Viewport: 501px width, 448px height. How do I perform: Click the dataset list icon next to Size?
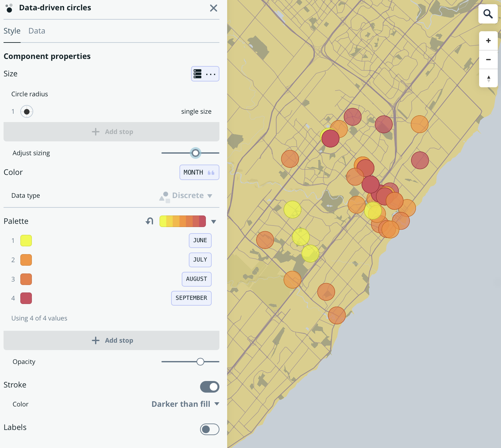(198, 74)
